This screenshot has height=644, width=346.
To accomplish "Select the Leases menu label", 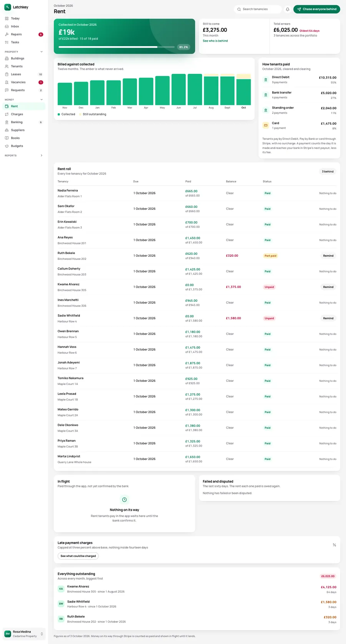I will pos(16,74).
